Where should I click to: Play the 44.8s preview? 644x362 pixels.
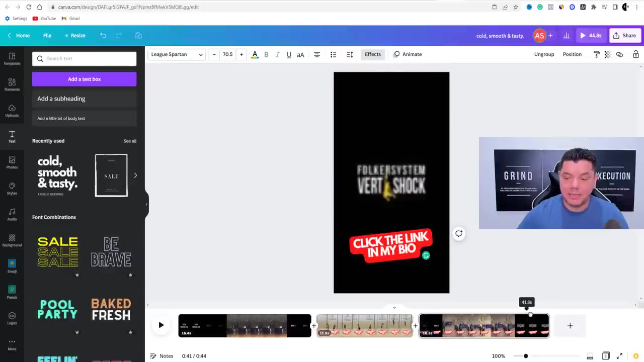(x=591, y=36)
